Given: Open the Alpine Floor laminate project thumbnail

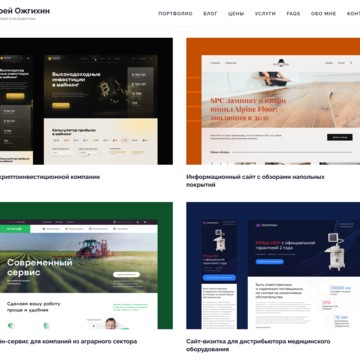Looking at the screenshot, I should point(273,101).
